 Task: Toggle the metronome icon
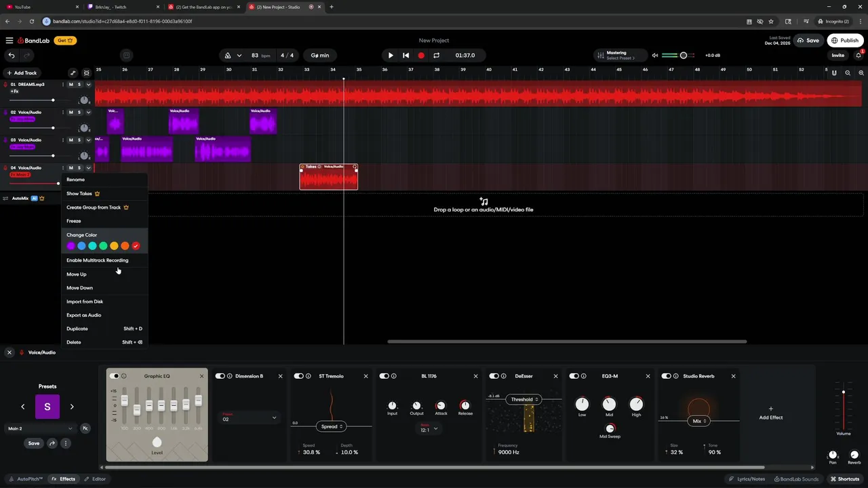point(228,56)
